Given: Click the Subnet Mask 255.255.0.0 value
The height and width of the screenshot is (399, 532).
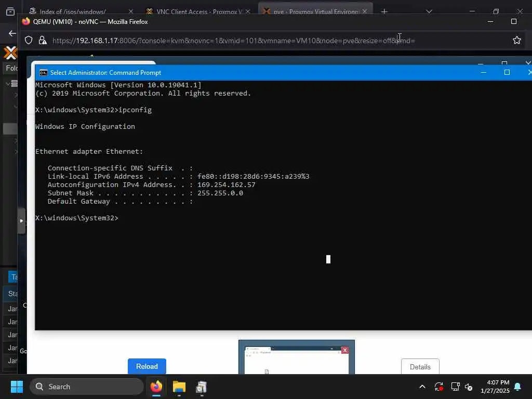Looking at the screenshot, I should 220,193.
